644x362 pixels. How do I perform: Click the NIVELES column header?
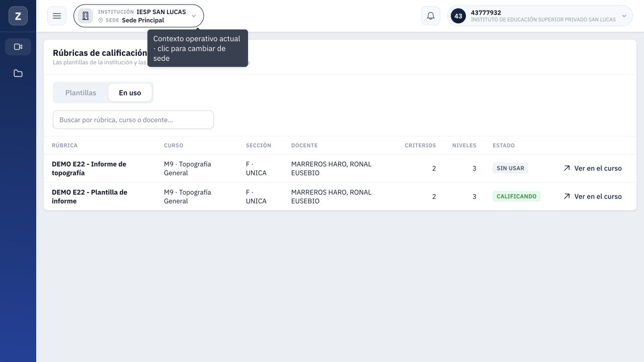coord(464,145)
